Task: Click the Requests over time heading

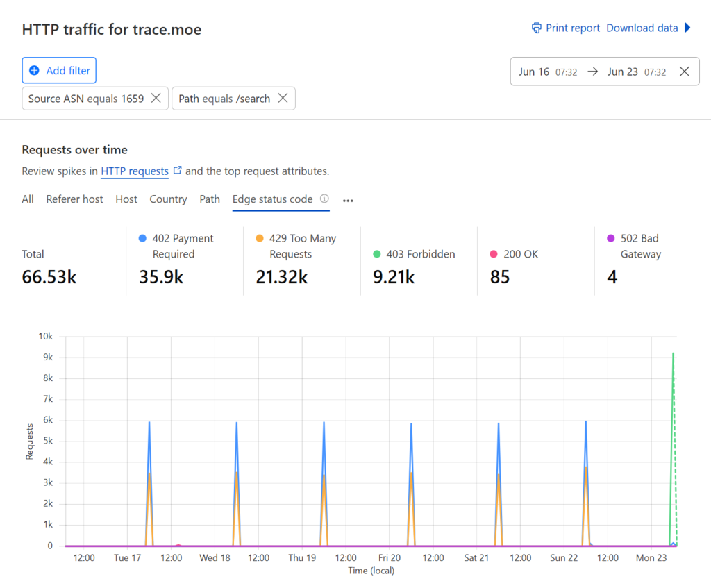Action: (x=75, y=150)
